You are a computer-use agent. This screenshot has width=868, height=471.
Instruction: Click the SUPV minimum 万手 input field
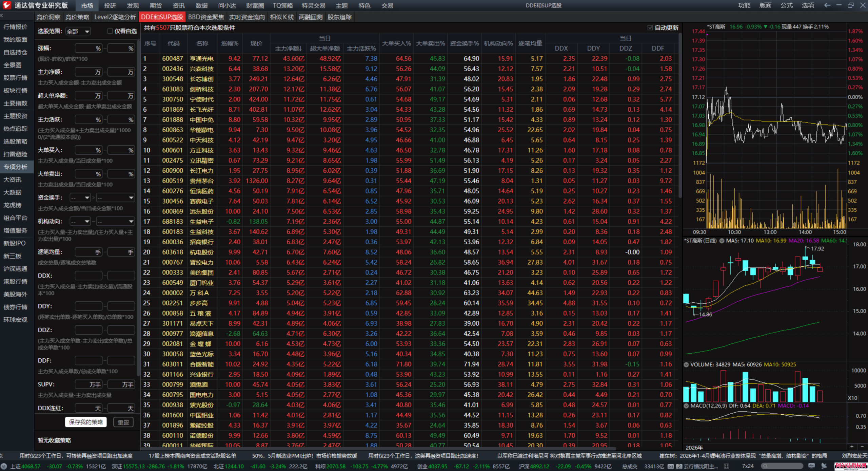tap(88, 384)
